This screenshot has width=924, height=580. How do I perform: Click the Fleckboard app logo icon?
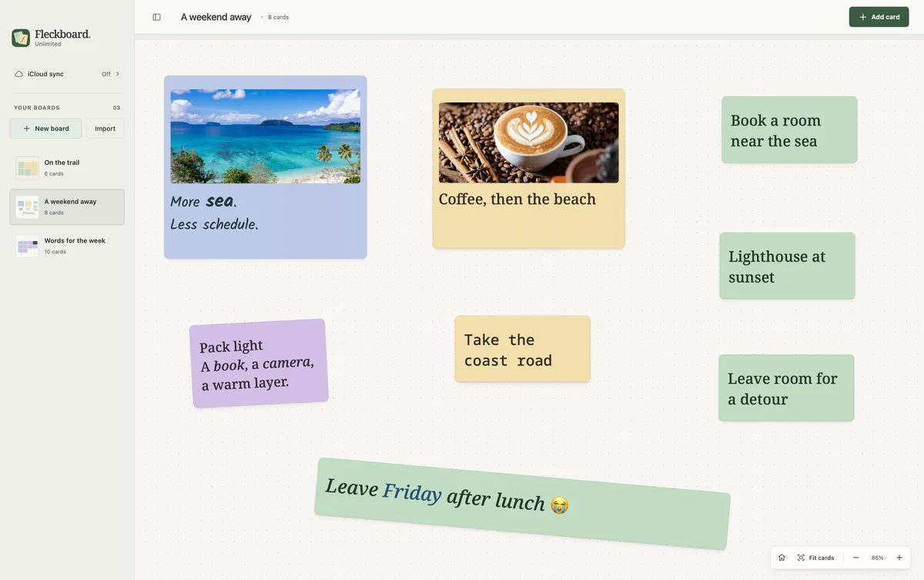click(x=21, y=38)
